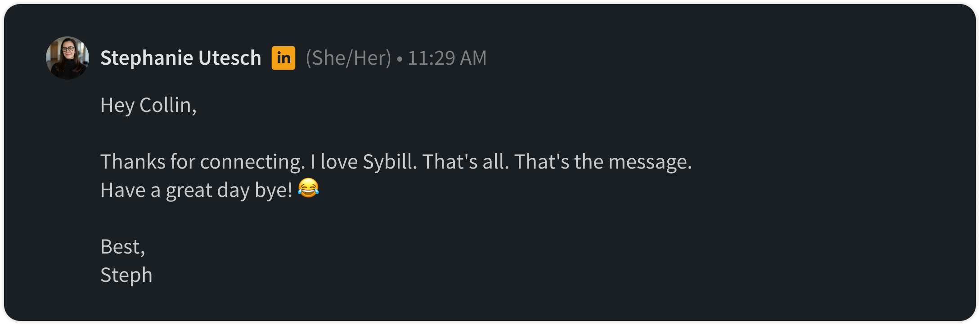Click the "Best," sign-off line
980x325 pixels.
click(123, 247)
